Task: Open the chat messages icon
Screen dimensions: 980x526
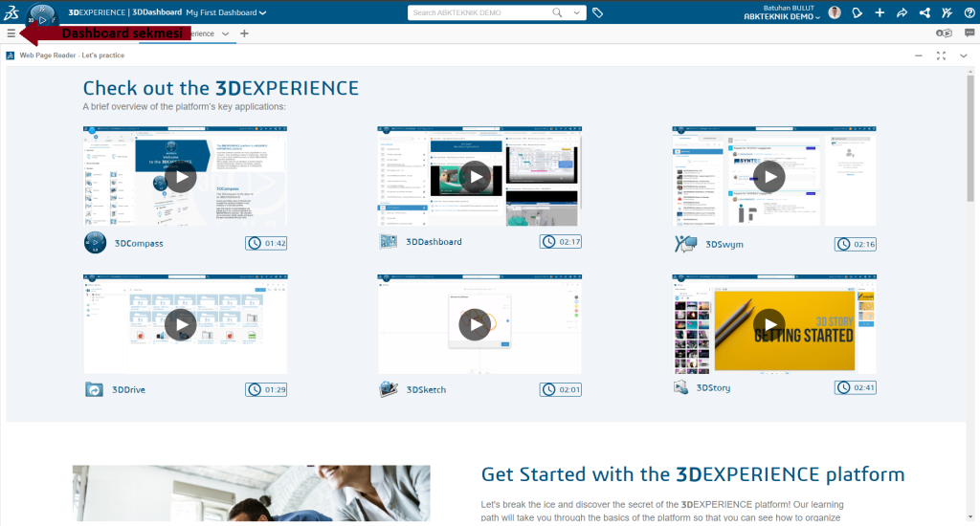Action: tap(969, 33)
